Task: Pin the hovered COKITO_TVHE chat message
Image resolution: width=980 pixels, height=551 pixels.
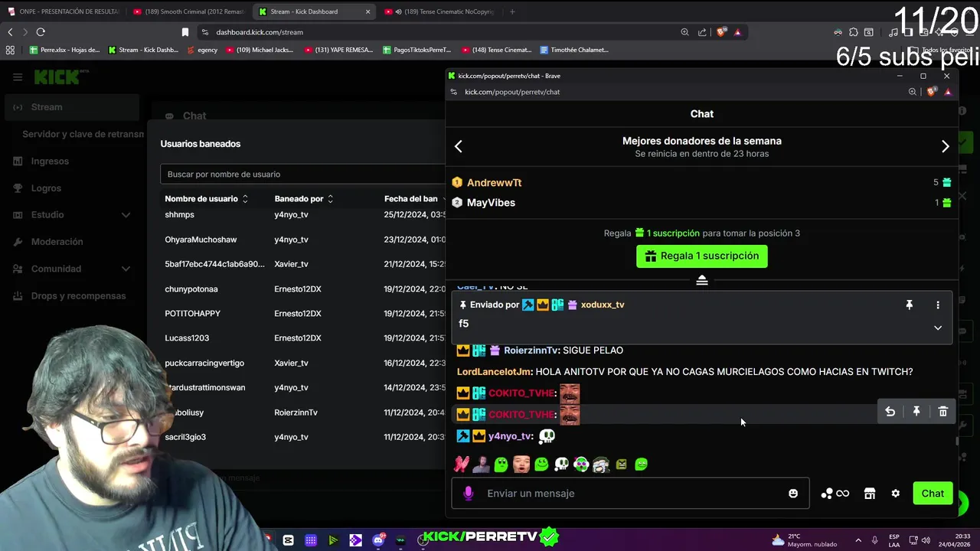Action: pos(916,412)
